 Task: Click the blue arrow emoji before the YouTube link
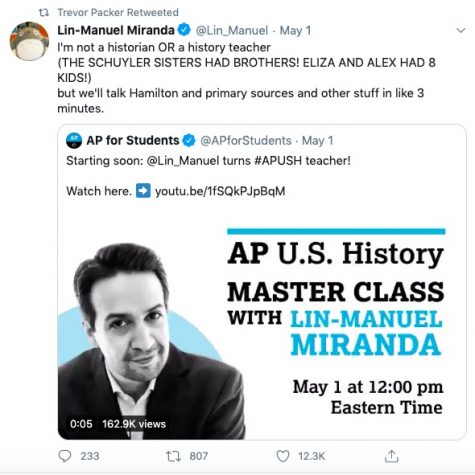click(143, 191)
